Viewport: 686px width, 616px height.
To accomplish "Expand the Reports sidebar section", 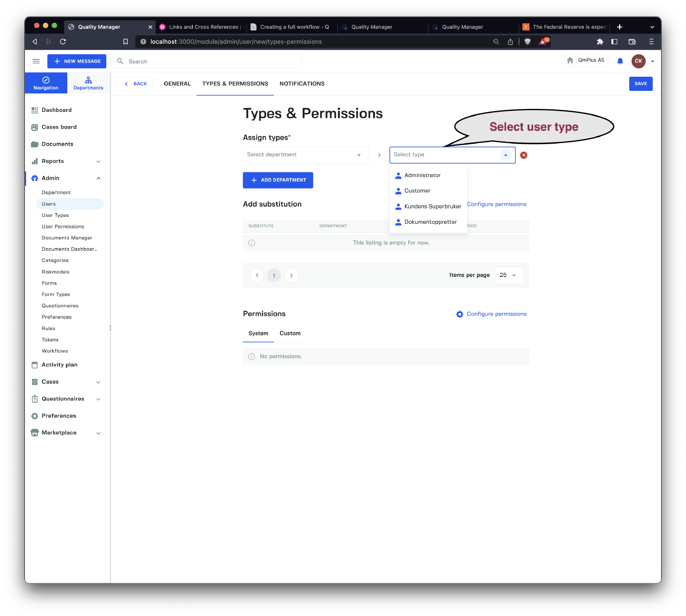I will 98,162.
